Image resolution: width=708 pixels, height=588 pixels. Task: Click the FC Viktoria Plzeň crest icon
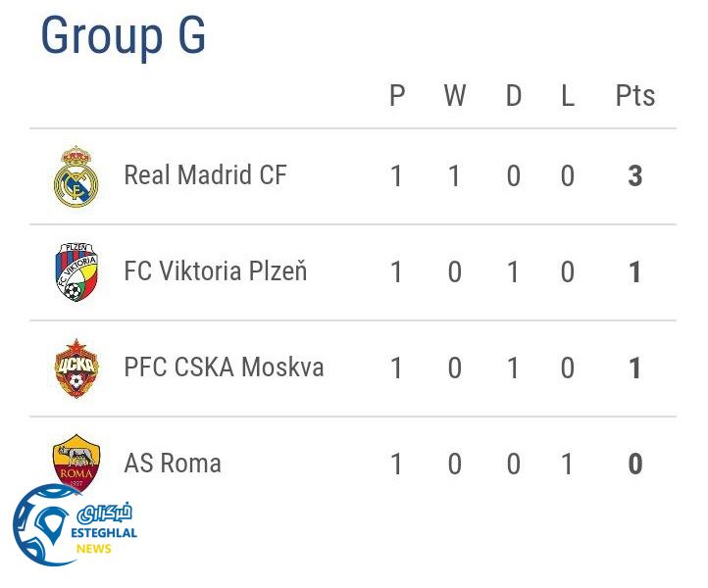click(76, 271)
